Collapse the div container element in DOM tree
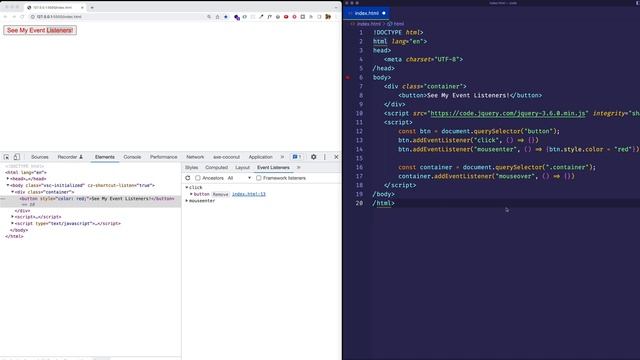 tap(13, 192)
